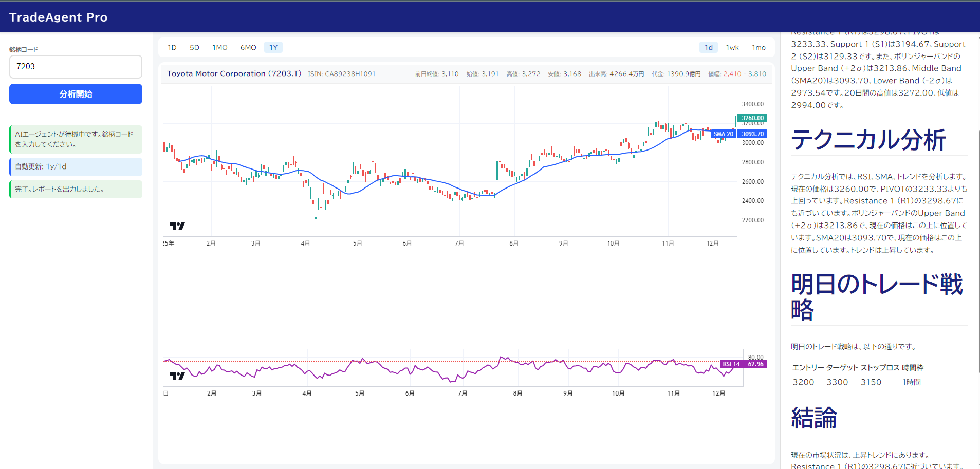Click the Toyota Motor Corporation chart title
Image resolution: width=980 pixels, height=469 pixels.
coord(234,74)
